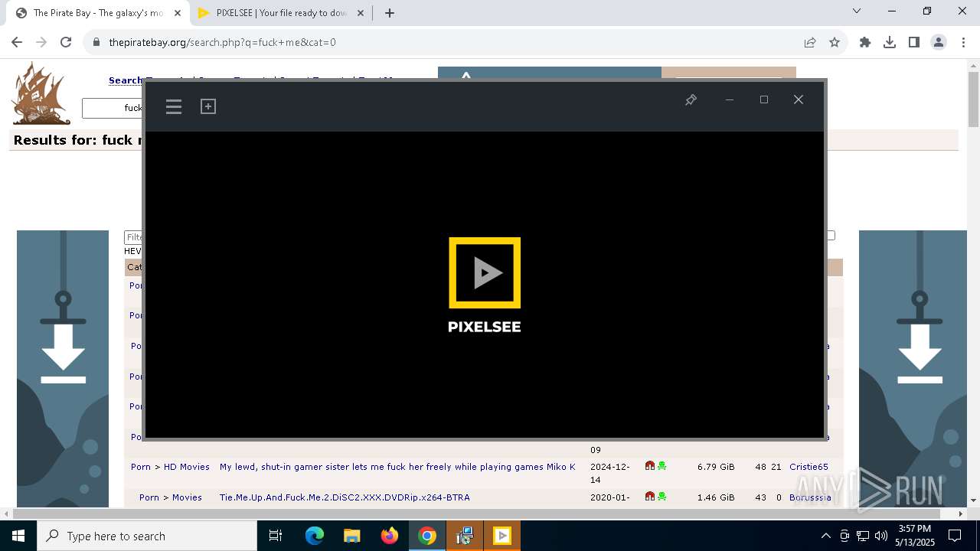Image resolution: width=980 pixels, height=551 pixels.
Task: Open the Windows Start menu
Action: pos(18,536)
